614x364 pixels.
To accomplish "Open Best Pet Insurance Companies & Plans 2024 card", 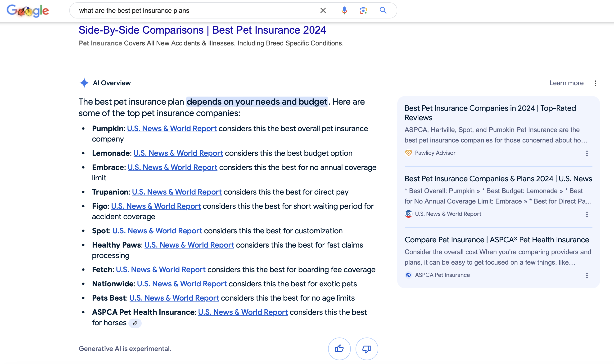I will pos(498,179).
